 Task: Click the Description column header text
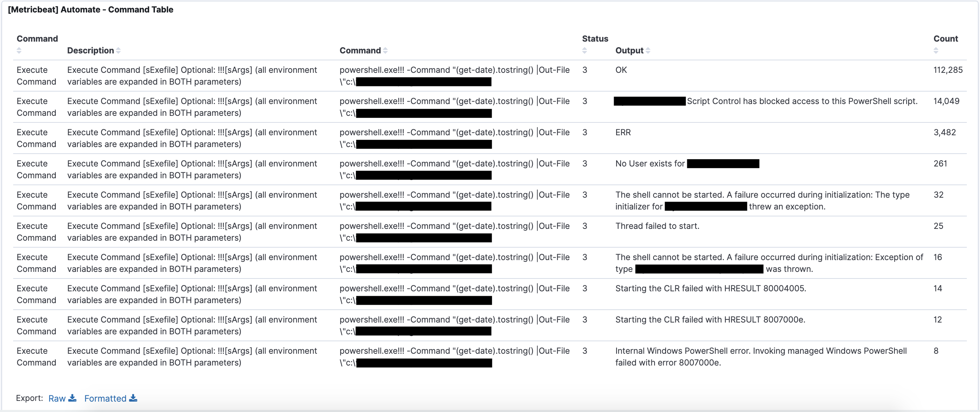coord(90,51)
